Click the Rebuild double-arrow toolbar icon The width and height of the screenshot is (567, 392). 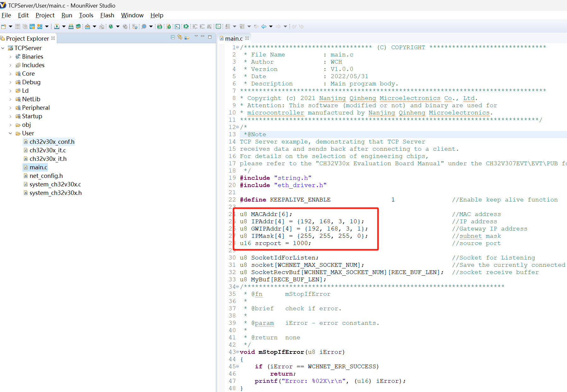click(71, 26)
